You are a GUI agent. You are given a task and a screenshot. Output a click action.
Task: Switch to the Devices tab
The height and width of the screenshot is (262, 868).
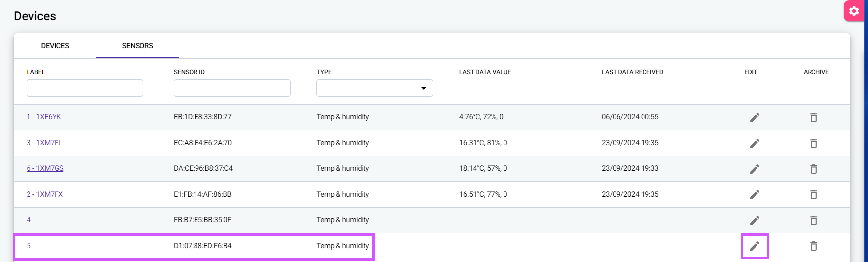coord(55,46)
